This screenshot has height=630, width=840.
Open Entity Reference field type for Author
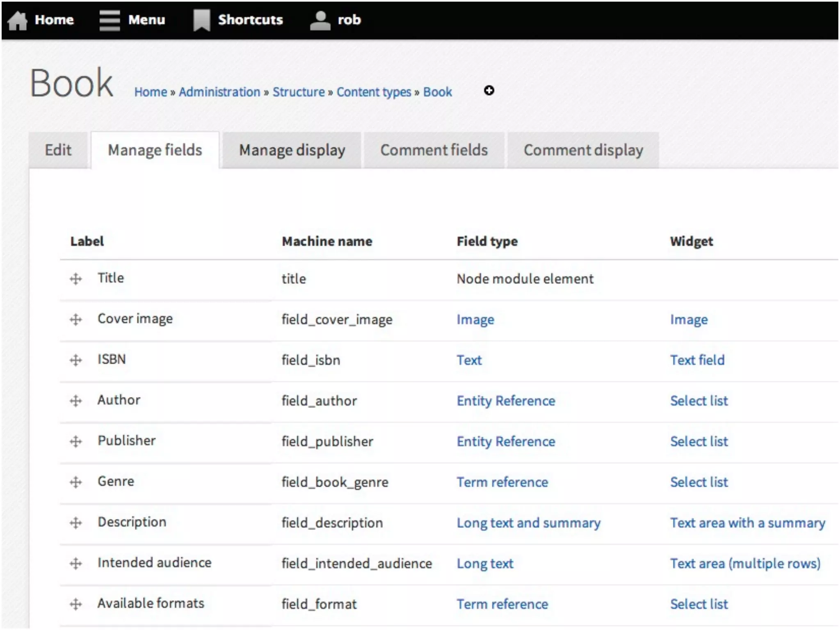(x=506, y=401)
